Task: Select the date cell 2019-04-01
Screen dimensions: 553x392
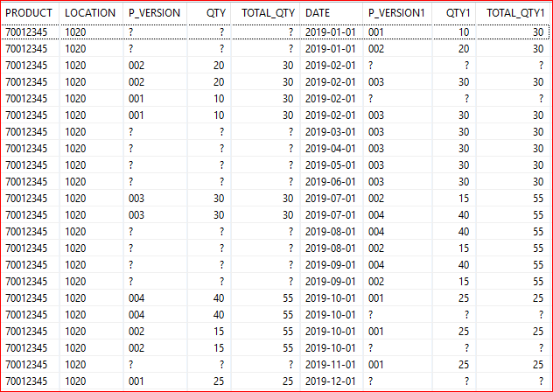Action: click(x=331, y=148)
